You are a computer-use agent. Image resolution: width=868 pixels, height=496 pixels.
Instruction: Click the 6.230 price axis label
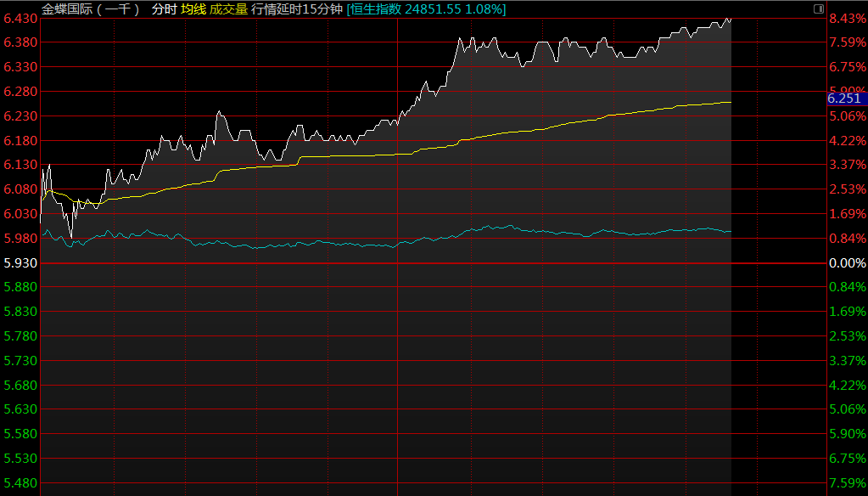coord(20,116)
